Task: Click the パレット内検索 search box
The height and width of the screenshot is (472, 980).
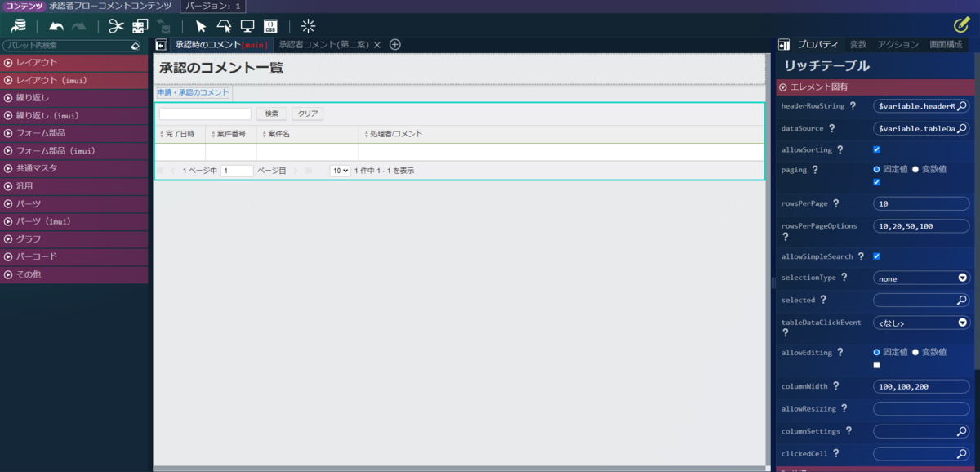Action: tap(67, 46)
